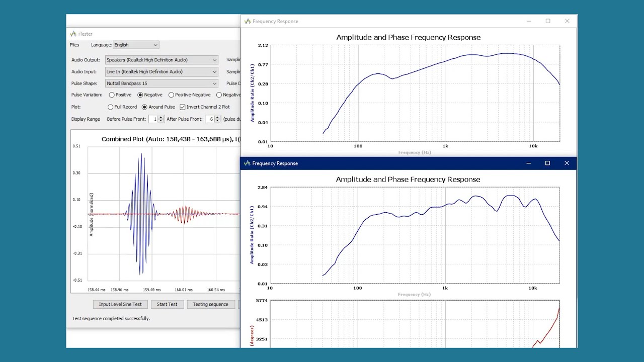Click the status text "Test sequence completed successfully."
This screenshot has width=644, height=362.
111,318
